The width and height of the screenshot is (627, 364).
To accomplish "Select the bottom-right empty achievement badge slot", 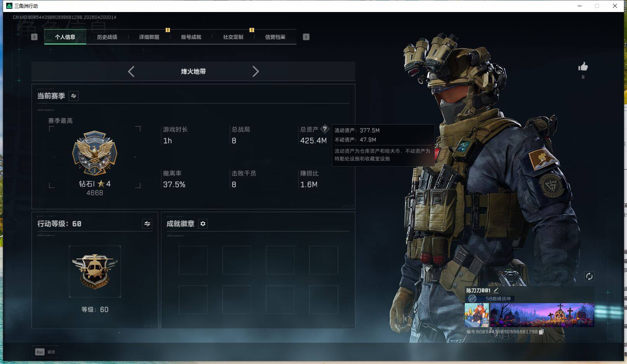I will (324, 300).
